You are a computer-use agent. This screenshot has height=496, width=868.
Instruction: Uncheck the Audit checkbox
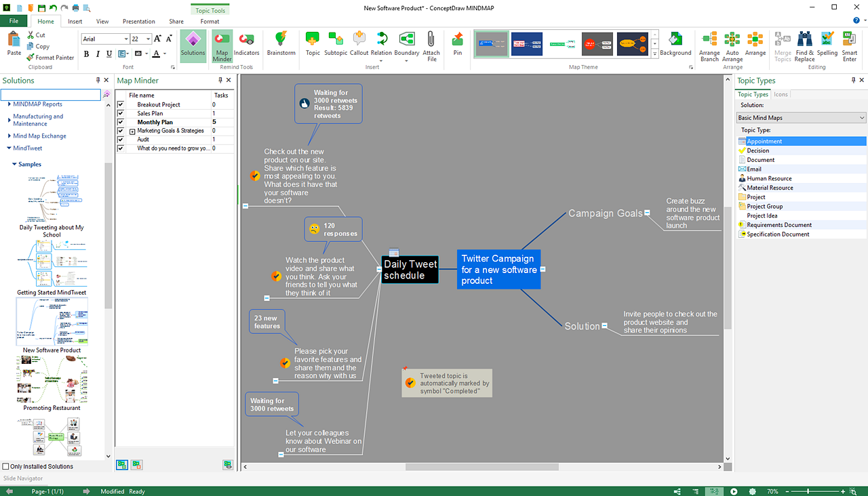coord(121,140)
